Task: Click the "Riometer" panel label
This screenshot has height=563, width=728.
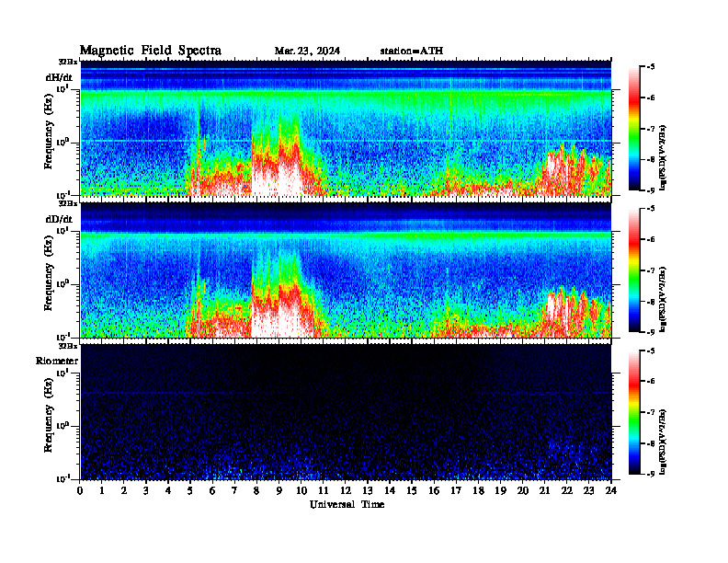Action: tap(57, 361)
